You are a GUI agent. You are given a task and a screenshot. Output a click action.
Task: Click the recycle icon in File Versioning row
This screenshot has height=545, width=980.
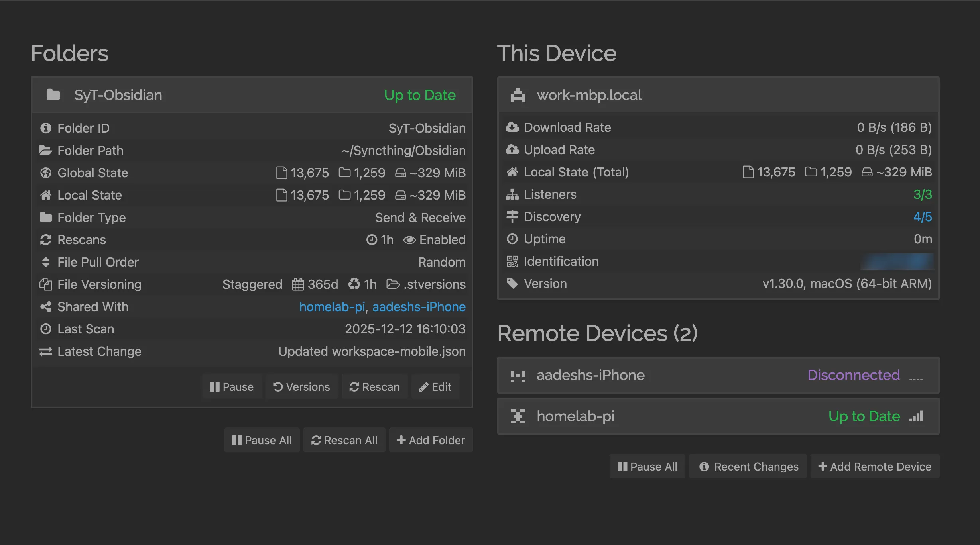(x=354, y=284)
